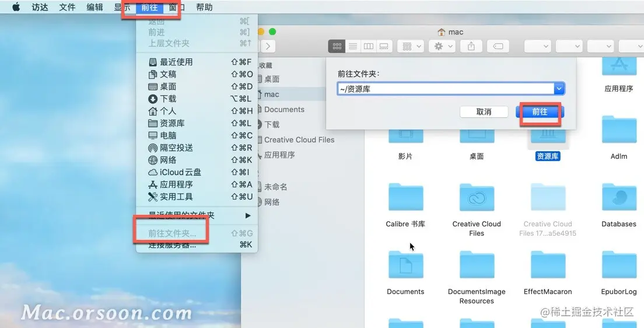
Task: Click the 隔空投送 AirDrop icon in menu
Action: [153, 148]
